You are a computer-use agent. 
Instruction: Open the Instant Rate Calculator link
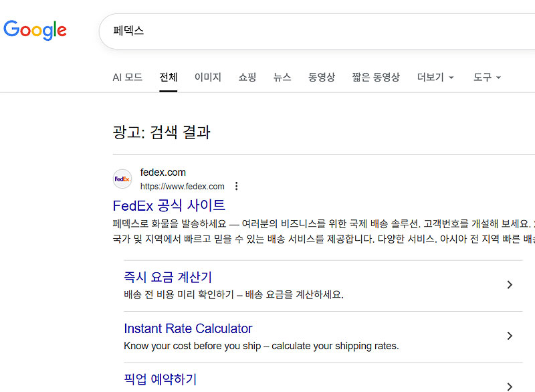click(x=188, y=328)
